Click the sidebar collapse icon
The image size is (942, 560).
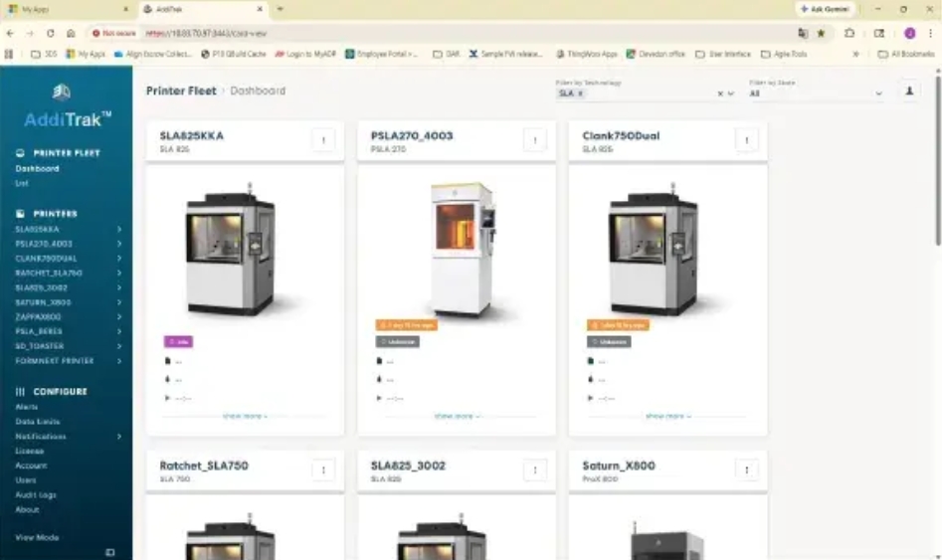coord(110,552)
